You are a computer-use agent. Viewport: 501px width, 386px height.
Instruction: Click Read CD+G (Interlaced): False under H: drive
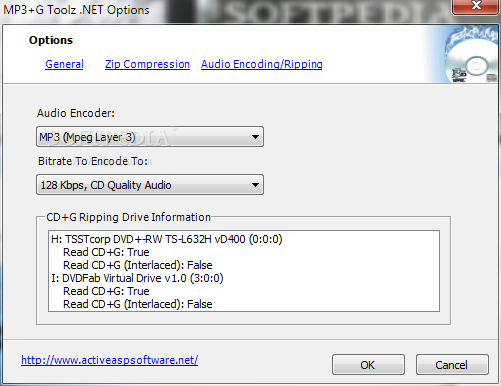[138, 265]
